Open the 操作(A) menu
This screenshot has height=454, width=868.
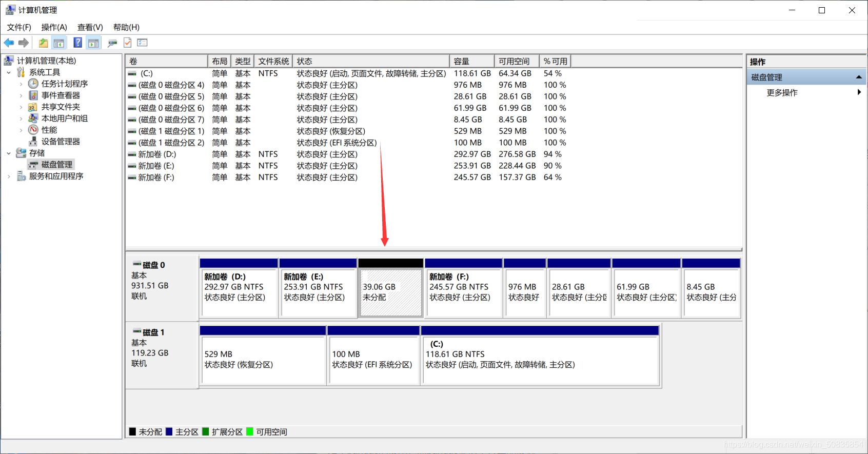tap(54, 27)
